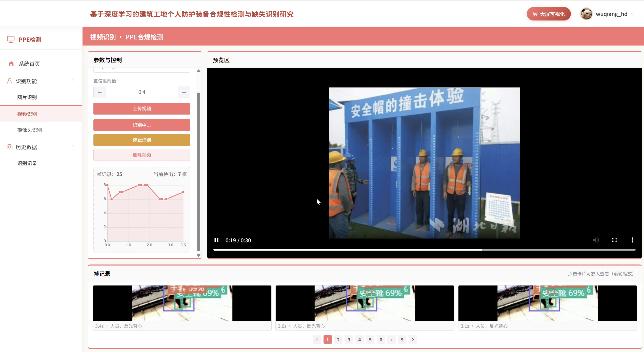
Task: Go to previous page of frame records
Action: [x=317, y=340]
